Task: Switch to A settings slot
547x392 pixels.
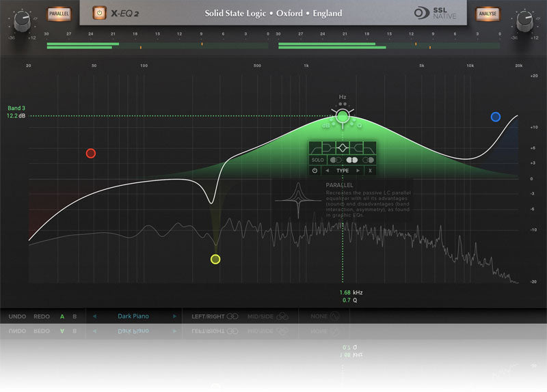Action: (x=62, y=316)
